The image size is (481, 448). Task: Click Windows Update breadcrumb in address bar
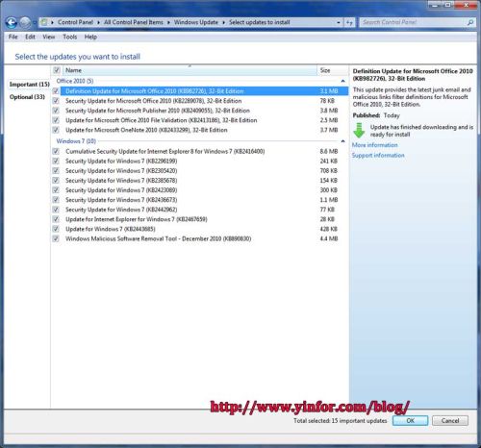point(196,22)
